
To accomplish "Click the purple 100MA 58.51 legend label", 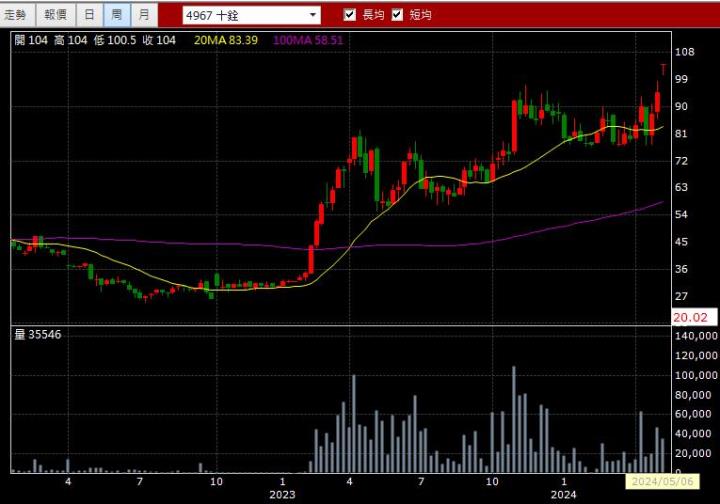I will [308, 40].
